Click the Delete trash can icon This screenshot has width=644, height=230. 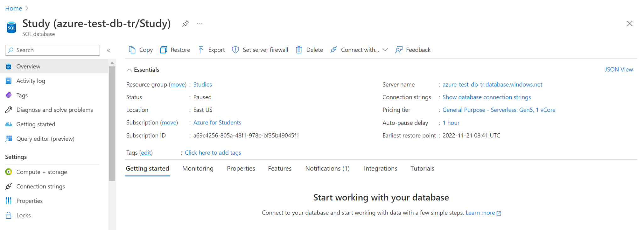(x=299, y=50)
